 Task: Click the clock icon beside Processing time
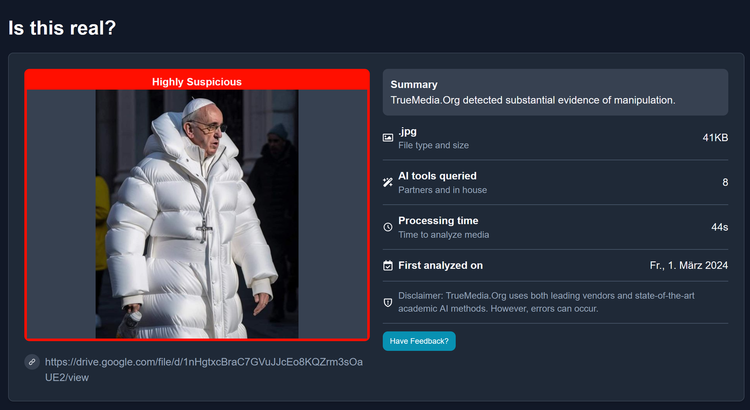coord(388,227)
